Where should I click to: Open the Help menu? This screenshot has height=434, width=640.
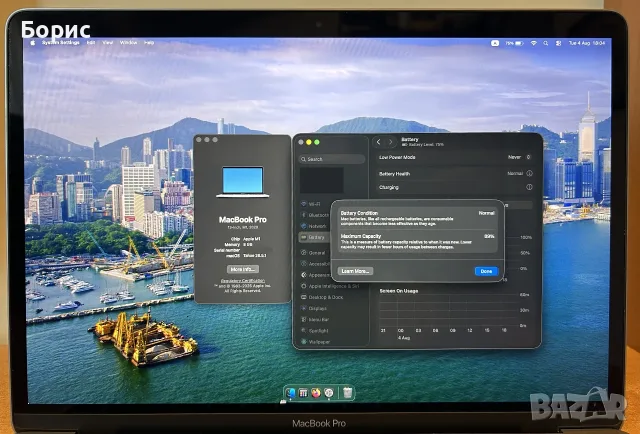pyautogui.click(x=149, y=42)
